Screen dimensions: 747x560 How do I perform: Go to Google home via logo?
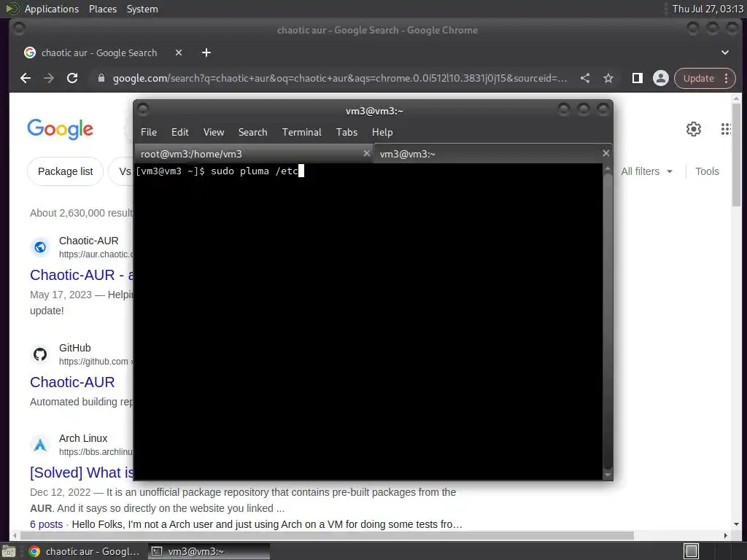point(60,129)
